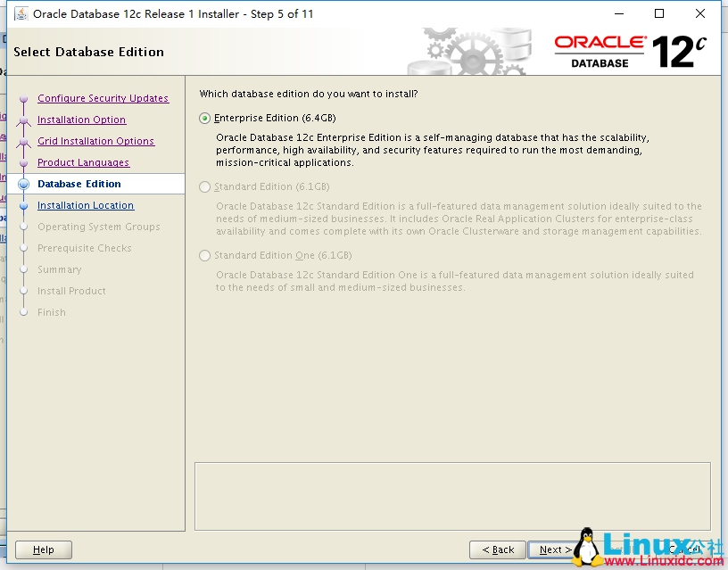728x570 pixels.
Task: Open the Installation Option step
Action: click(x=81, y=120)
